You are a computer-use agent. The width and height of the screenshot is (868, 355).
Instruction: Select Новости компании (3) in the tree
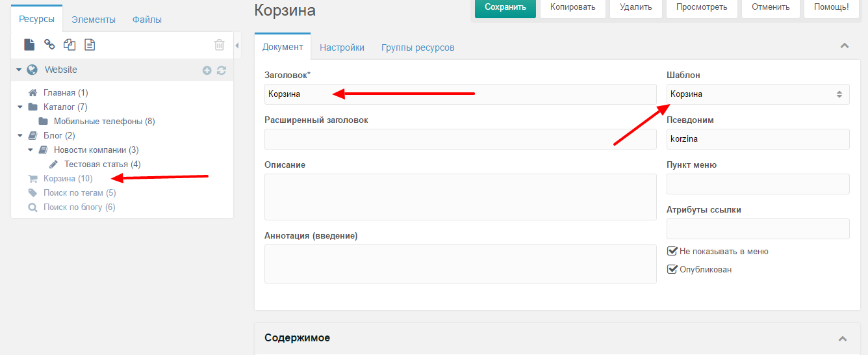point(96,150)
